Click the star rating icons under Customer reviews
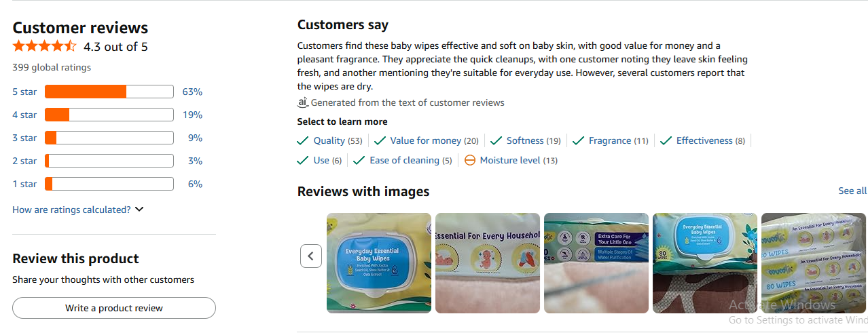This screenshot has height=333, width=868. pos(44,47)
